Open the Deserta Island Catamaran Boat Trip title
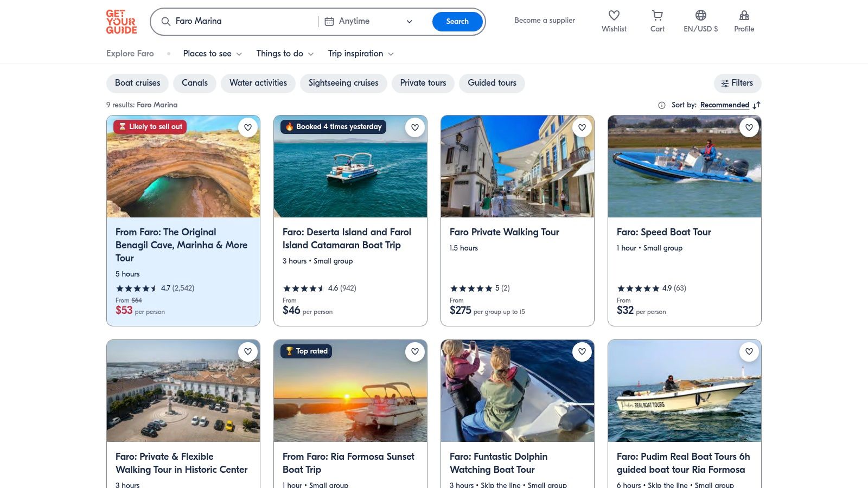Image resolution: width=868 pixels, height=488 pixels. coord(347,239)
